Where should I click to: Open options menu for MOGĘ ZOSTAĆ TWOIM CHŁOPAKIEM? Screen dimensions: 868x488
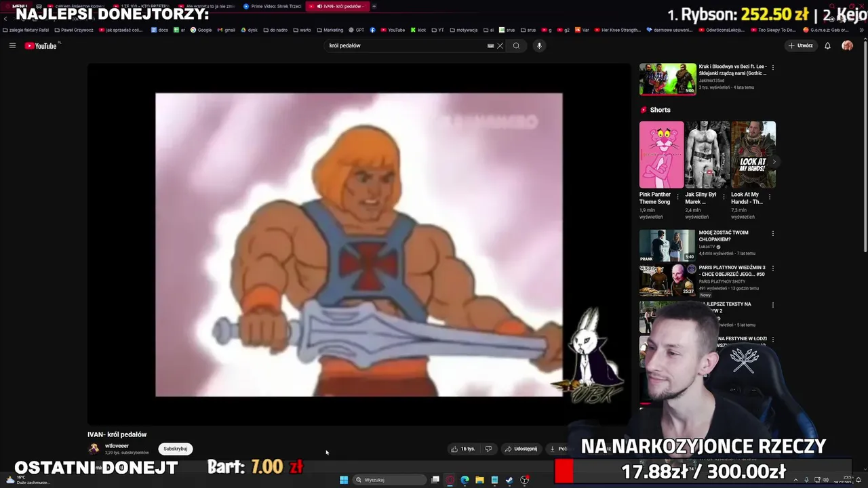[x=772, y=234]
